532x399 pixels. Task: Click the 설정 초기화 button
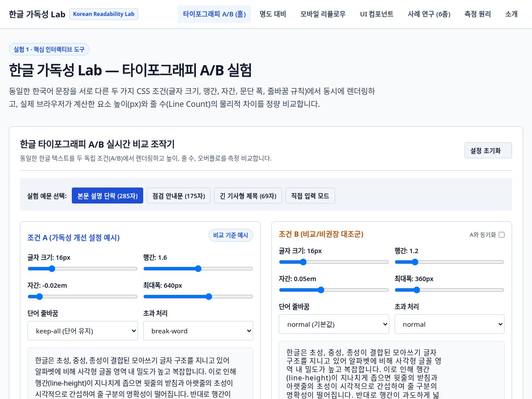tap(488, 150)
